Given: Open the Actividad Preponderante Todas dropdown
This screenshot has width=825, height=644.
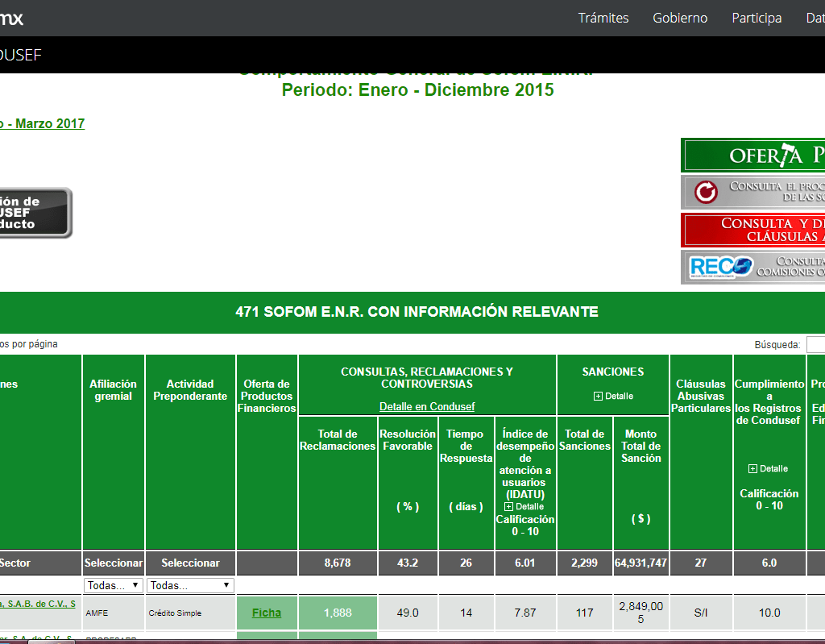Looking at the screenshot, I should click(x=190, y=585).
